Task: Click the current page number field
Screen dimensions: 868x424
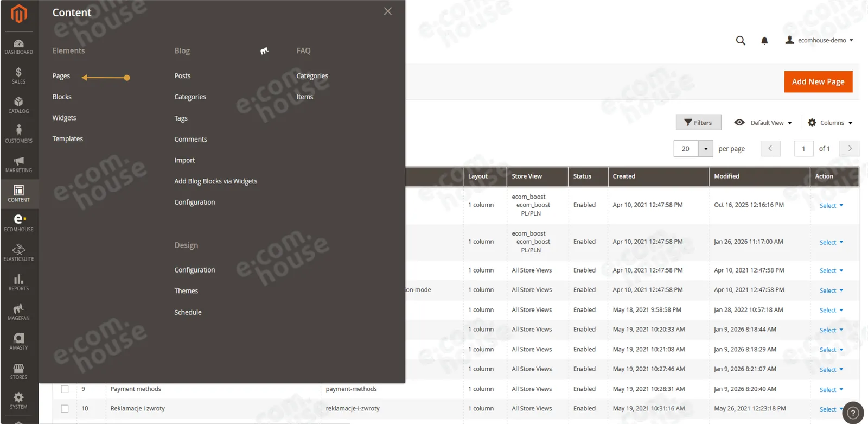Action: (x=803, y=149)
